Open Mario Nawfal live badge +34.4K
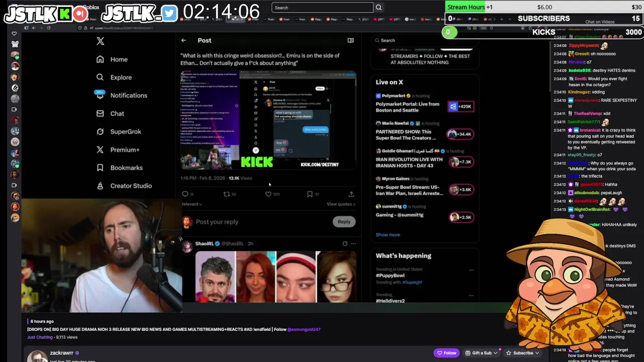Viewport: 644px width, 362px height. pos(461,134)
